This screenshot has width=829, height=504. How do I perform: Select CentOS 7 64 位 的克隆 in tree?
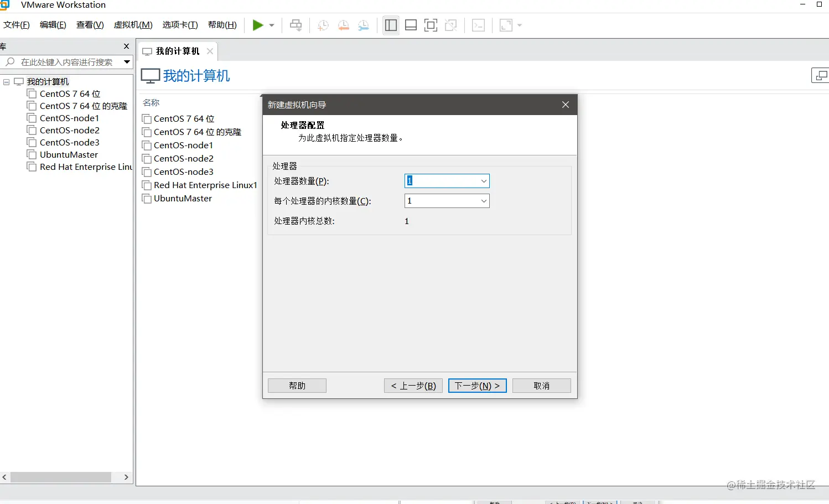84,106
